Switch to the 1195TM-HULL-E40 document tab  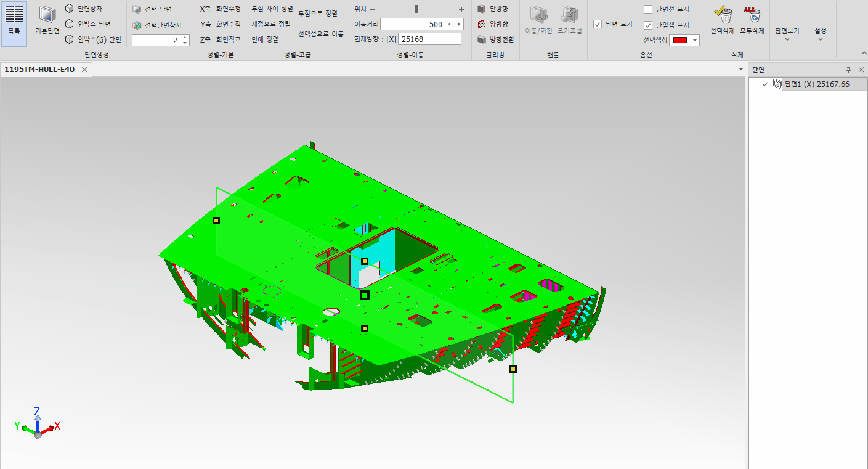point(39,70)
